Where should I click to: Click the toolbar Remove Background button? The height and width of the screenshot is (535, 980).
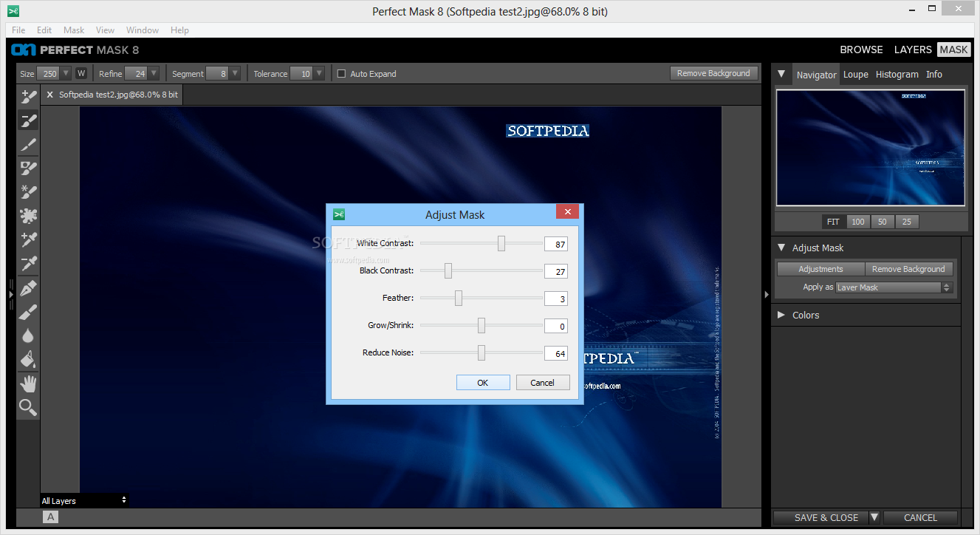coord(713,73)
